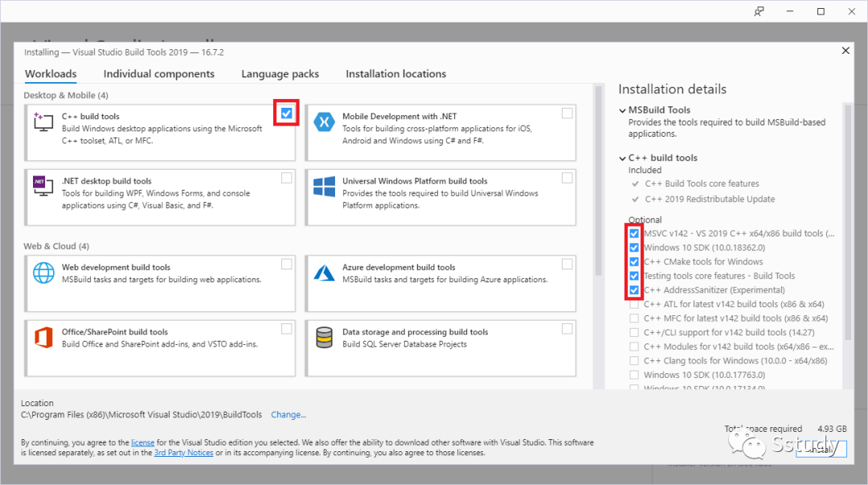
Task: Click the Install button
Action: [x=821, y=450]
